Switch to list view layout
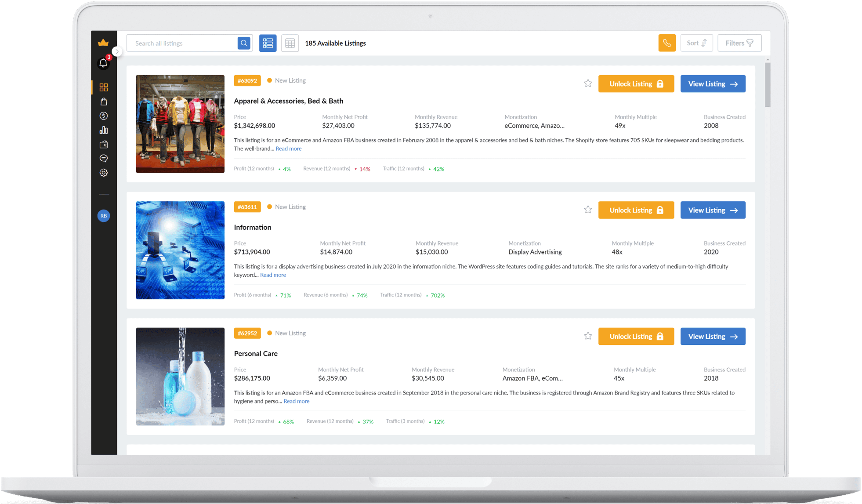 tap(268, 43)
